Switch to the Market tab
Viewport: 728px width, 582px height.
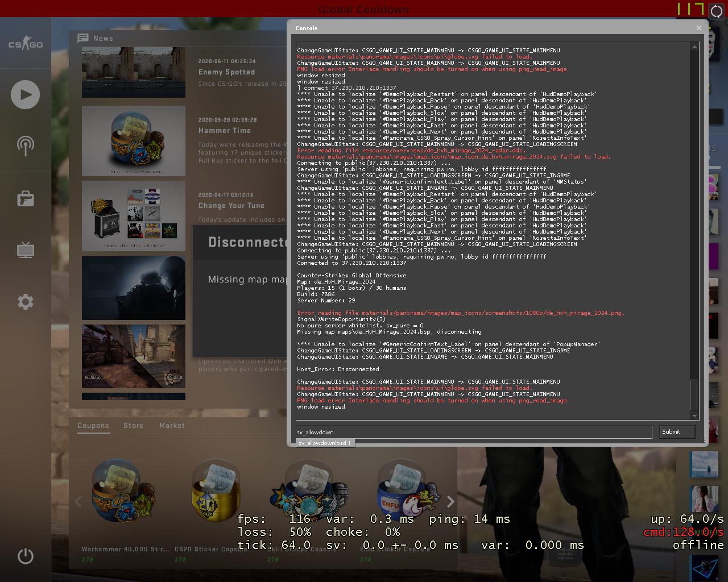[x=172, y=426]
